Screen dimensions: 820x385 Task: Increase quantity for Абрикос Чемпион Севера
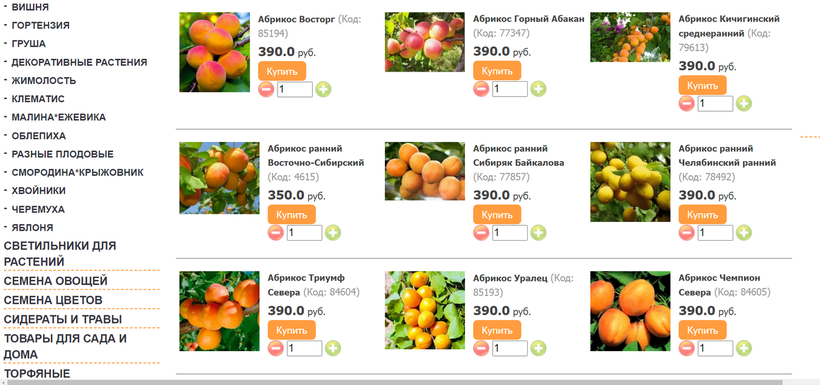(x=744, y=348)
